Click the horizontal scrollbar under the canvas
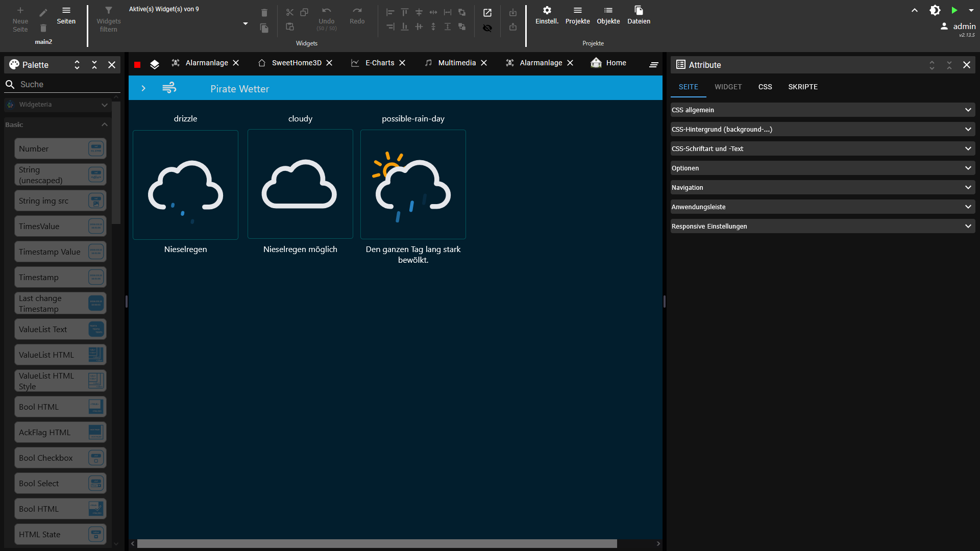980x551 pixels. 377,543
